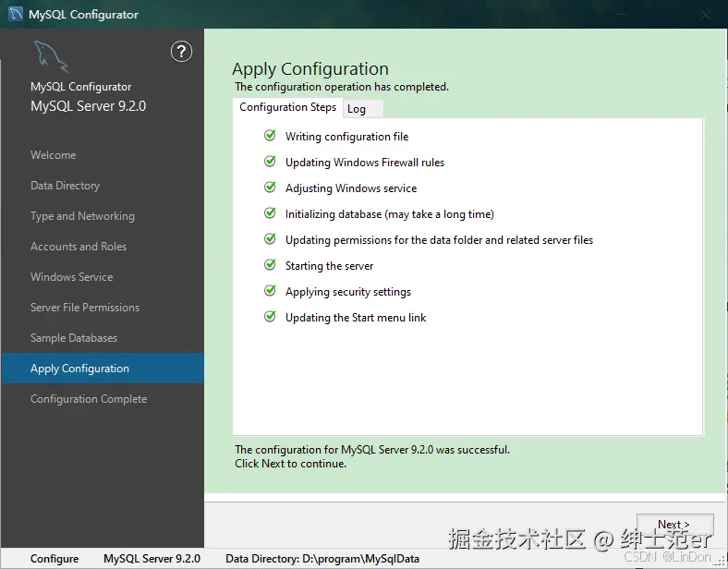This screenshot has width=728, height=569.
Task: Click 'MySQL Server 9.2.0' in status bar
Action: 152,559
